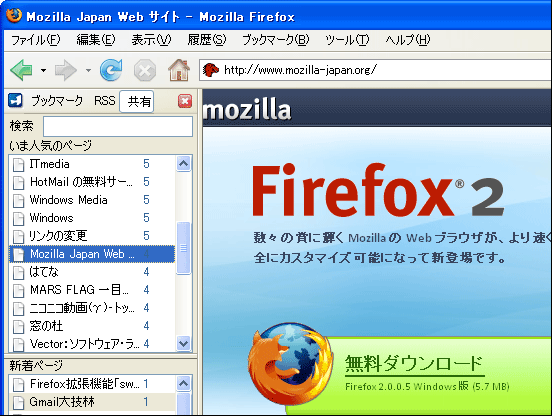The width and height of the screenshot is (552, 416).
Task: Click the page icon beside ITmedia
Action: pyautogui.click(x=18, y=164)
